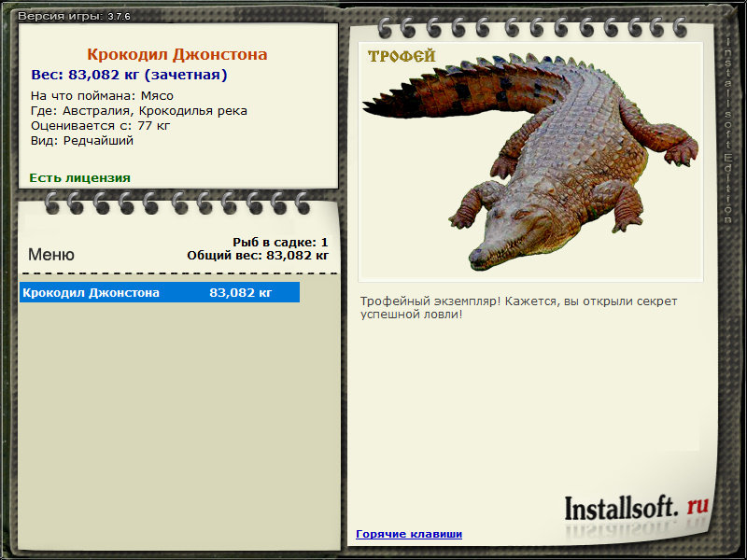Click the Версия игры: 3.7.6 label

point(74,16)
